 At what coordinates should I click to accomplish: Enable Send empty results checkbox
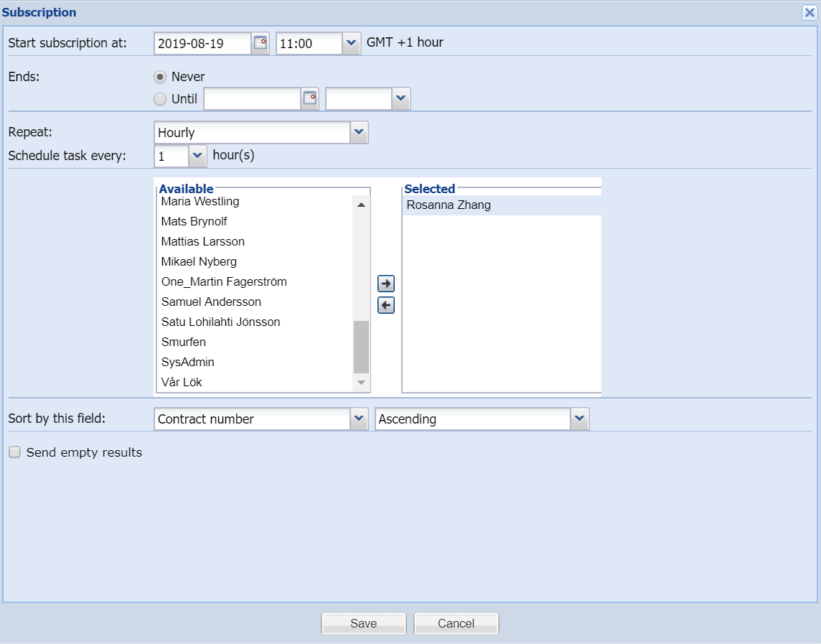[x=14, y=452]
